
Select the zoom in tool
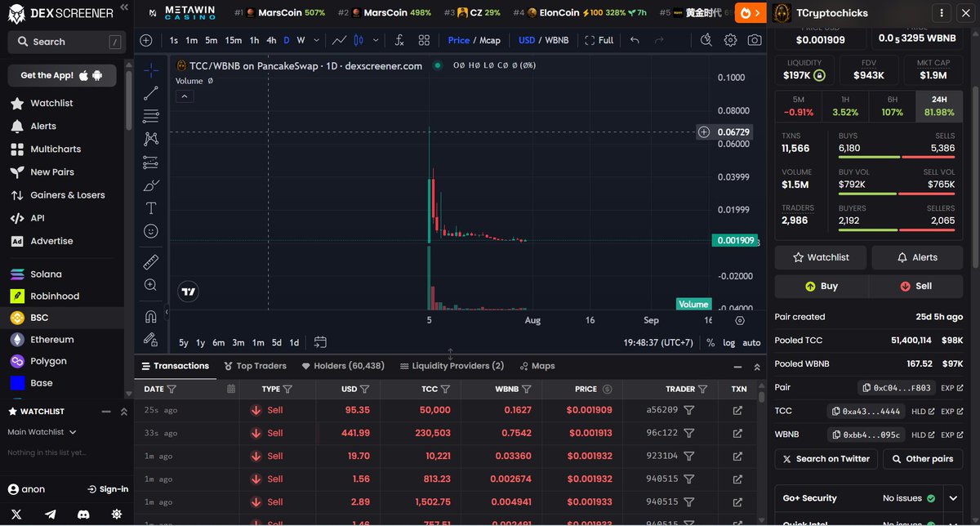pos(151,285)
